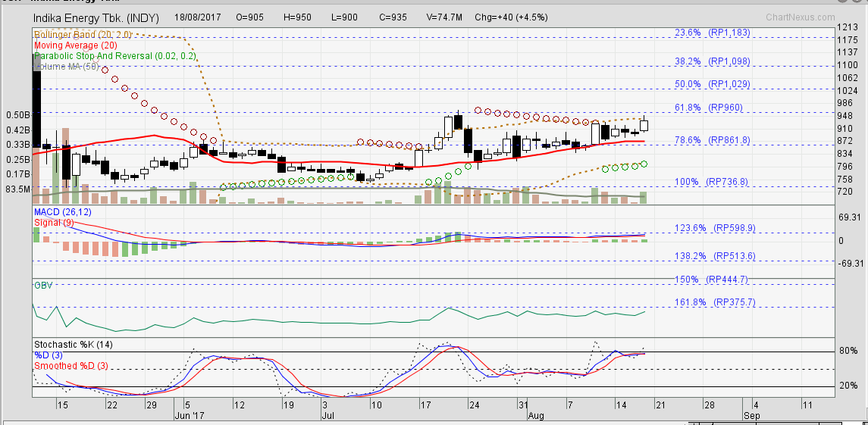Click the %D (3) stochastic label
The height and width of the screenshot is (425, 868).
[x=49, y=355]
